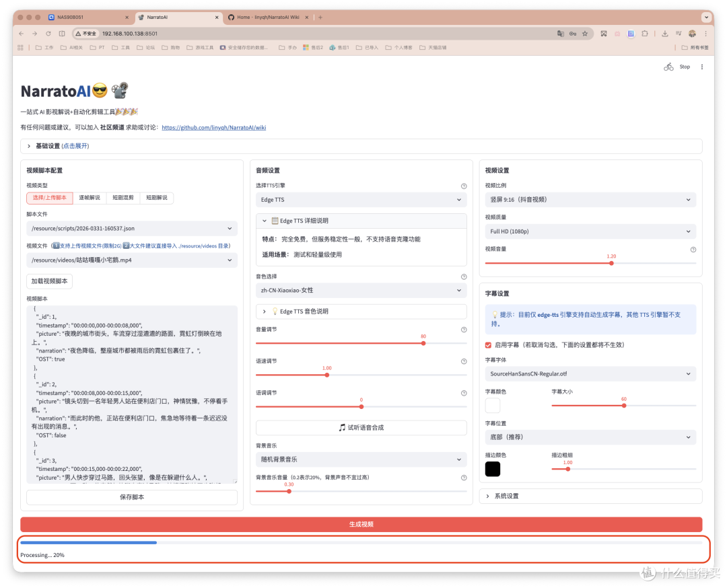Open the browser profile avatar
This screenshot has height=588, width=727.
pos(692,34)
